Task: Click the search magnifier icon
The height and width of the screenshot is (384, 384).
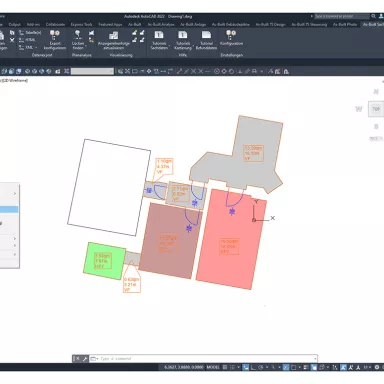Action: pyautogui.click(x=373, y=16)
